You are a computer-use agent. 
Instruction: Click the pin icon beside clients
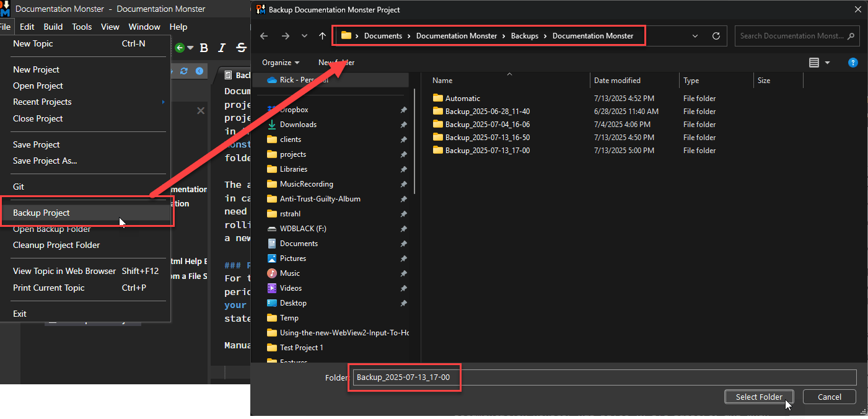[x=403, y=139]
